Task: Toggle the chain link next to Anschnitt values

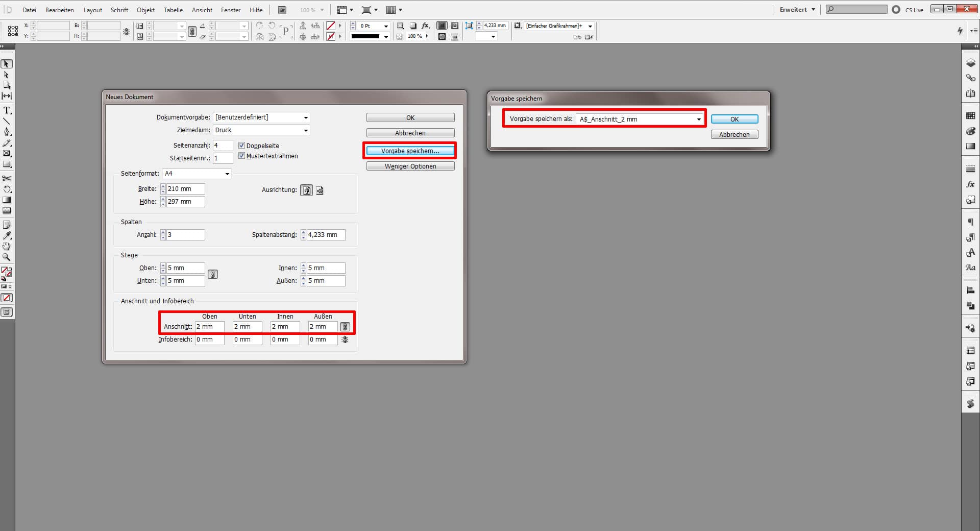Action: [345, 326]
